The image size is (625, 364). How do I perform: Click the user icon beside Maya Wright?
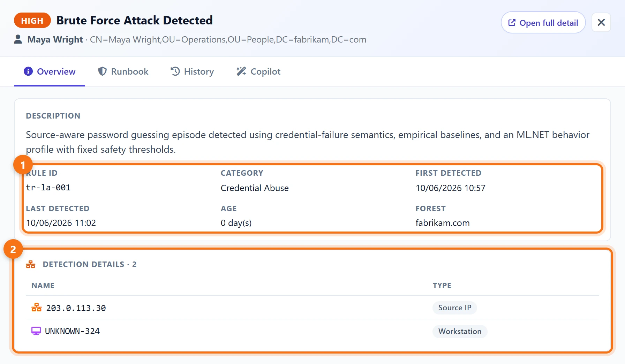pos(18,39)
